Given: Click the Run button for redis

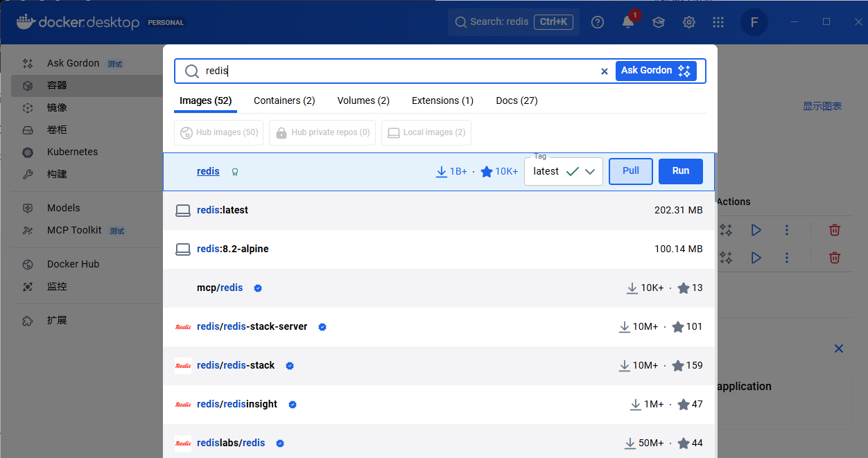Looking at the screenshot, I should pyautogui.click(x=681, y=171).
